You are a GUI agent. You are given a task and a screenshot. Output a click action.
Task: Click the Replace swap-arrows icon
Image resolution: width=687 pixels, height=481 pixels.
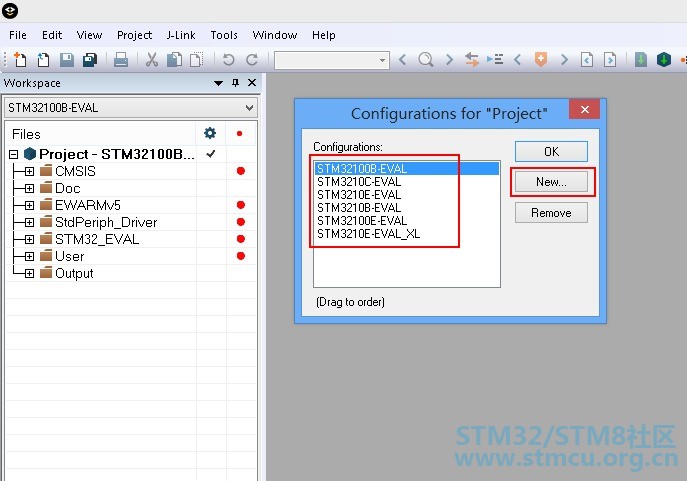click(471, 59)
